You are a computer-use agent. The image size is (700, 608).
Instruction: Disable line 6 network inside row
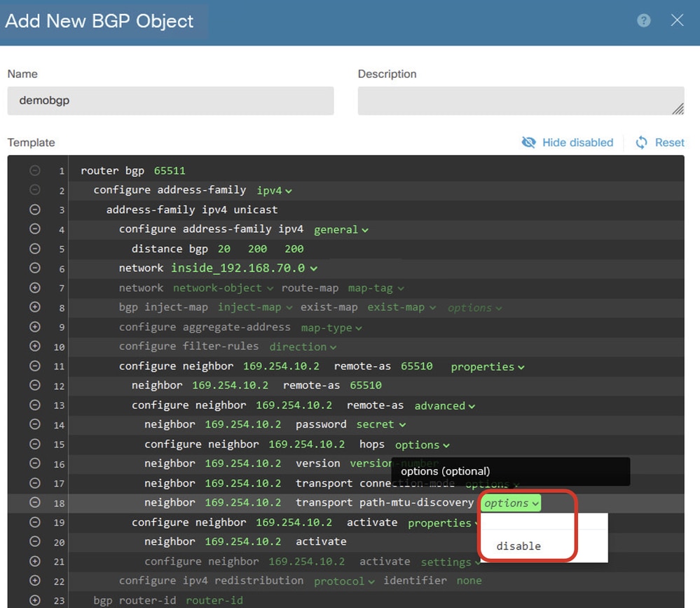(x=35, y=268)
